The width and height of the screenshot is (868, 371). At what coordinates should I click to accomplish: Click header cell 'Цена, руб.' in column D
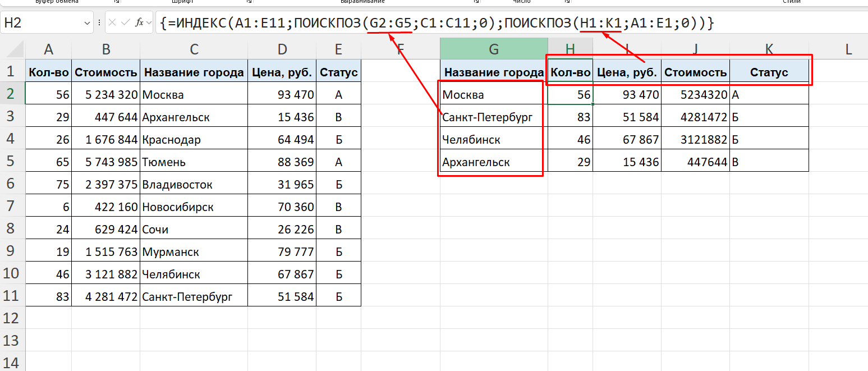pos(282,72)
